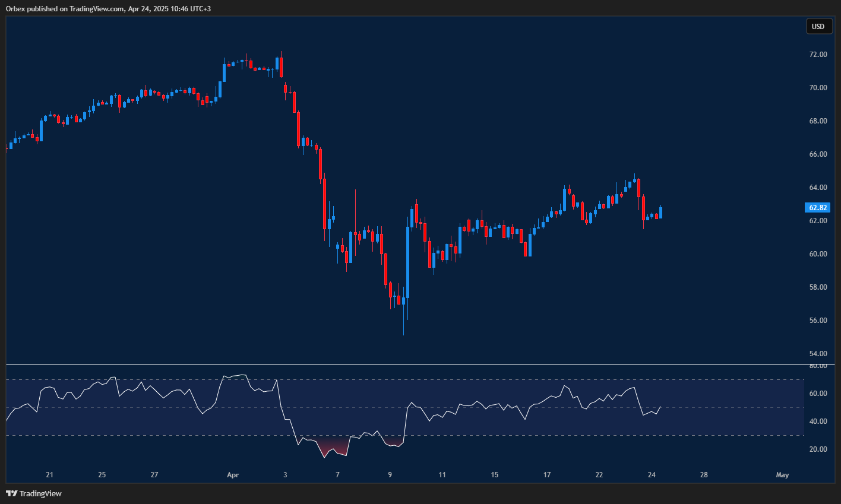Click the 54.00 price scale label
Image resolution: width=841 pixels, height=504 pixels.
tap(818, 354)
